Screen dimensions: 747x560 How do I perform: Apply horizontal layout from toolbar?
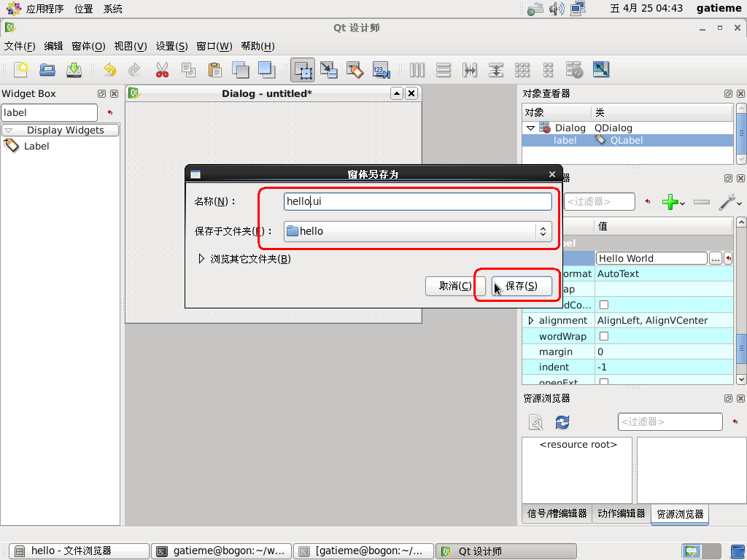point(417,70)
